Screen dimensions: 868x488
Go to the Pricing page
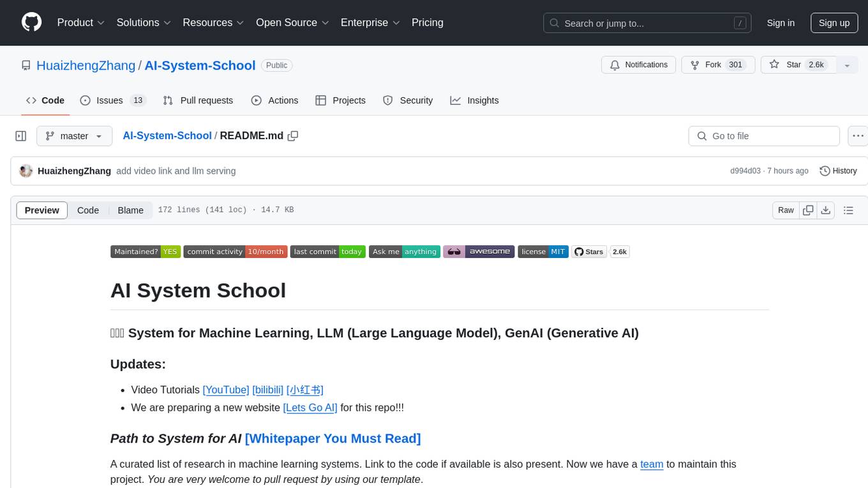(428, 22)
